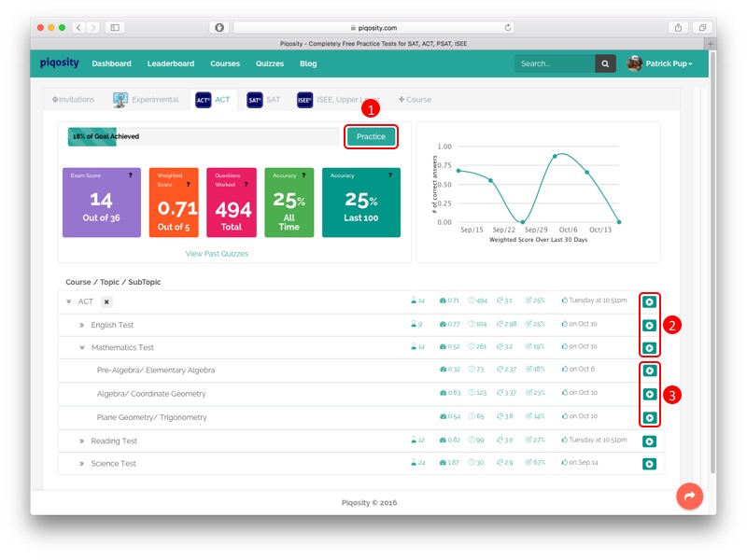Click the page vertical scrollbar
Viewport: 747px width, 560px height.
(712, 262)
